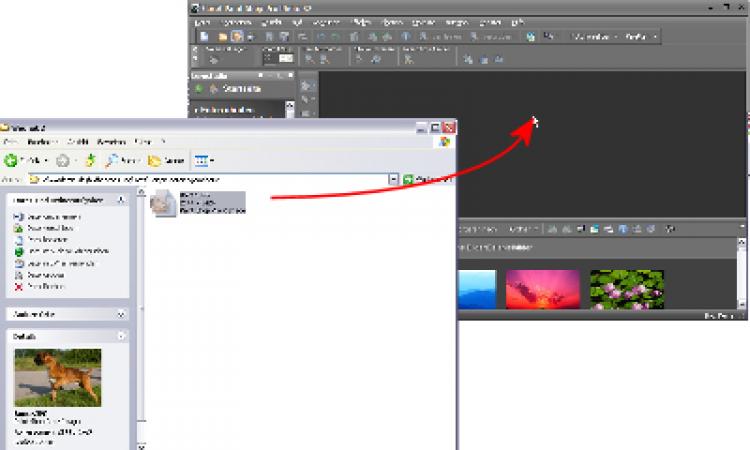Expand the Other Places panel
This screenshot has width=750, height=450.
pos(121,314)
